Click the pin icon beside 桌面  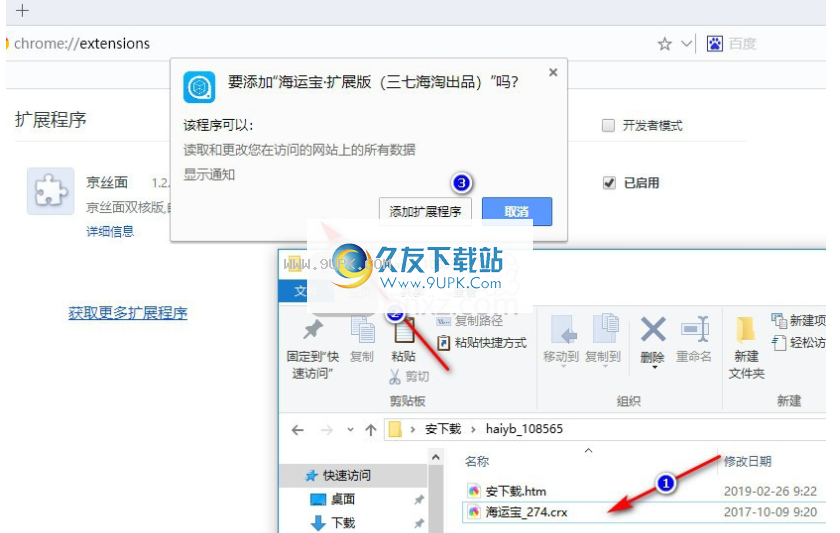tap(419, 499)
